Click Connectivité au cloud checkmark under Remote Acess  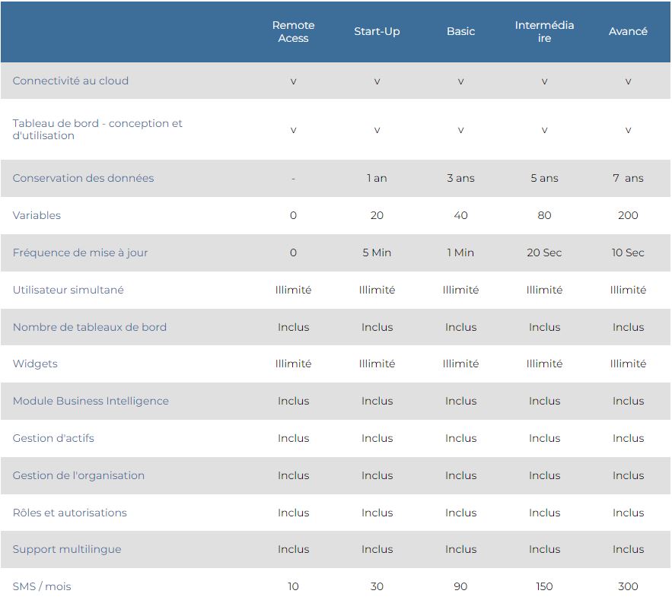293,81
